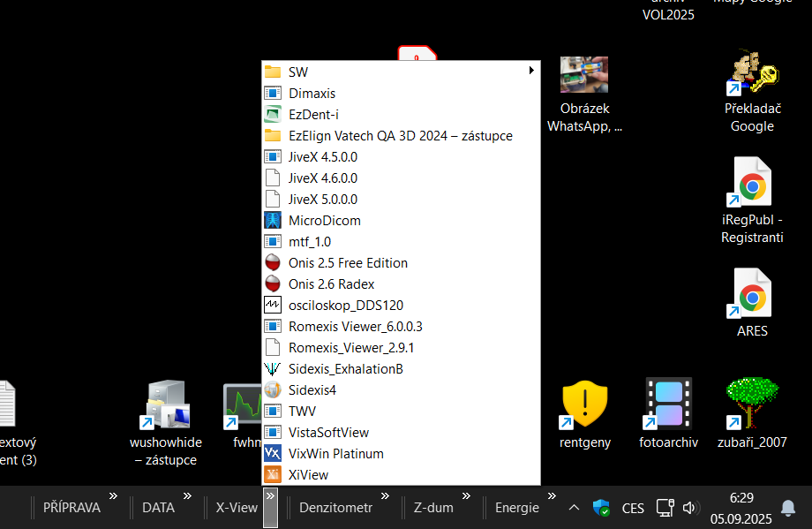
Task: Open Windows Security tray icon
Action: 601,508
